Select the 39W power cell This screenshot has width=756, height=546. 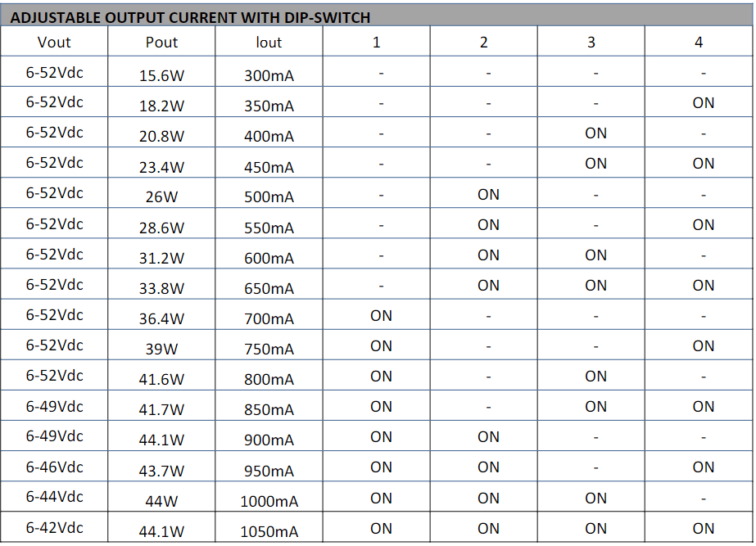pyautogui.click(x=161, y=350)
